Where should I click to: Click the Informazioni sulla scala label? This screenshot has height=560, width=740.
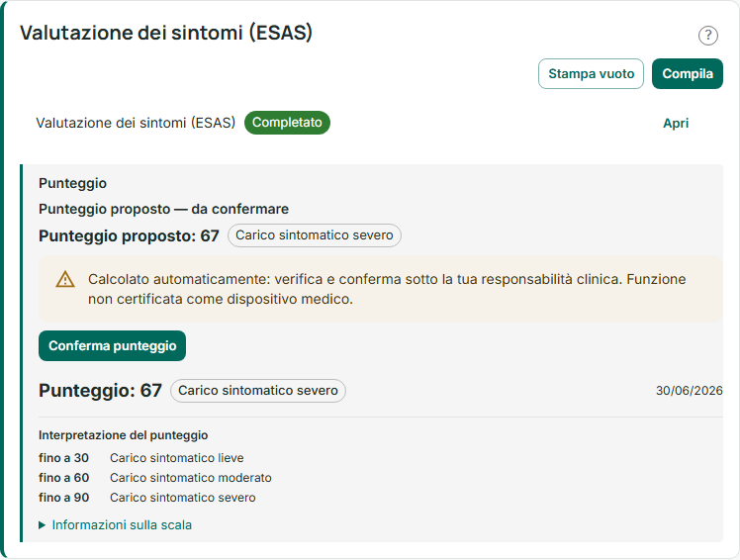click(122, 525)
